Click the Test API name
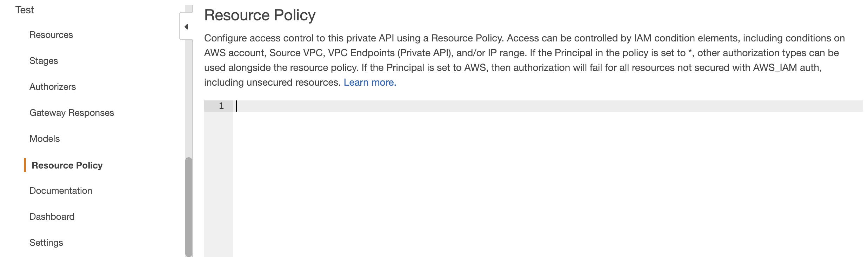The image size is (868, 257). 25,10
